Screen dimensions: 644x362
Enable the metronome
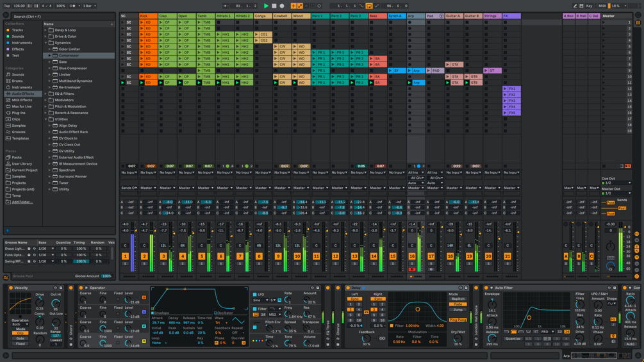click(72, 6)
